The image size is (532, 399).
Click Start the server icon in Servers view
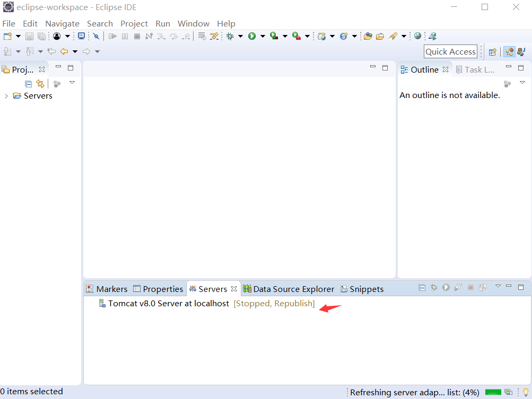tap(446, 288)
